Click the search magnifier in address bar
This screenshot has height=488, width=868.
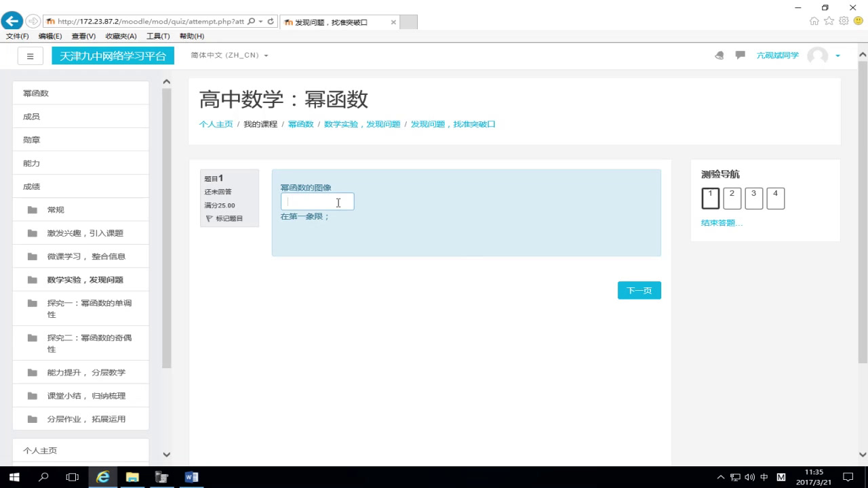pos(252,22)
